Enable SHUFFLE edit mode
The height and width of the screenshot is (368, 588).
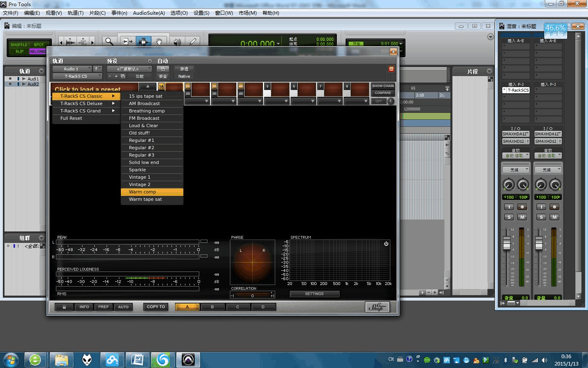pos(19,45)
